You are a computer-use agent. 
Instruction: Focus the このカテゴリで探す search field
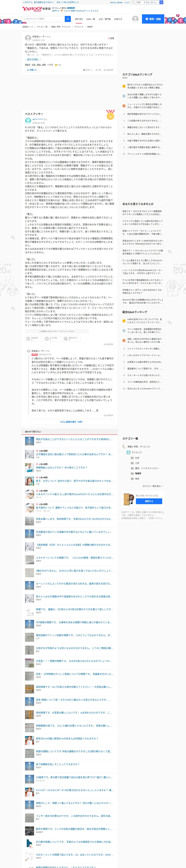point(43,19)
